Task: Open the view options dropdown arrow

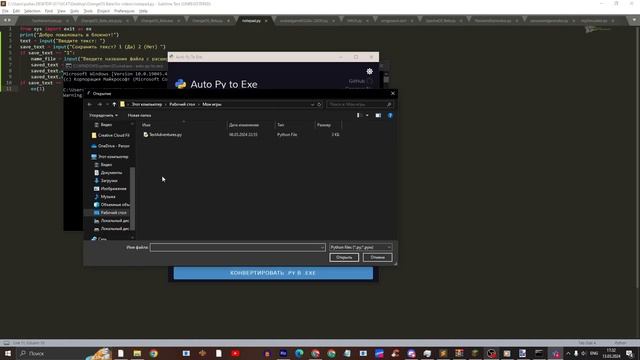Action: pyautogui.click(x=367, y=116)
